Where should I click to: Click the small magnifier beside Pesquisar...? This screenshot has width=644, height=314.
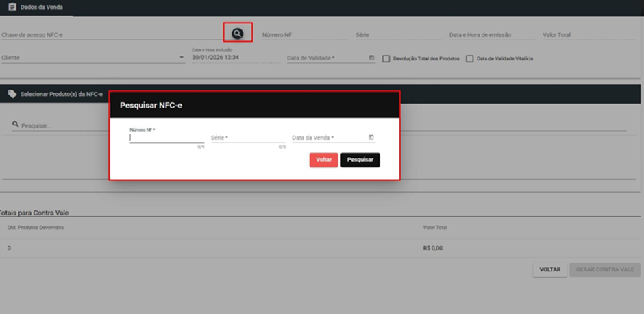(15, 123)
